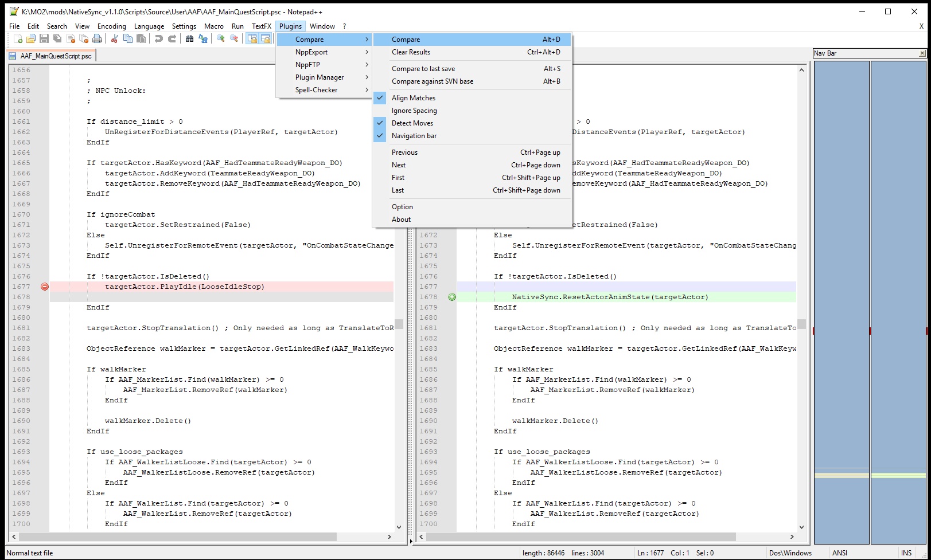Close the open Plugins menu
Screen dimensions: 931x560
290,26
